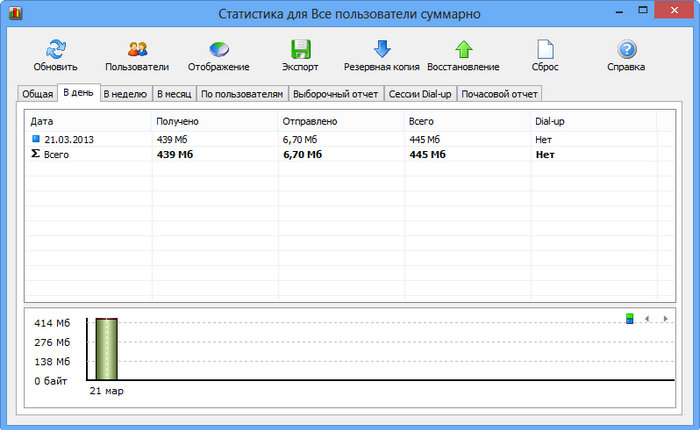The width and height of the screenshot is (700, 430).
Task: Switch to the В неделю tab
Action: pos(125,94)
